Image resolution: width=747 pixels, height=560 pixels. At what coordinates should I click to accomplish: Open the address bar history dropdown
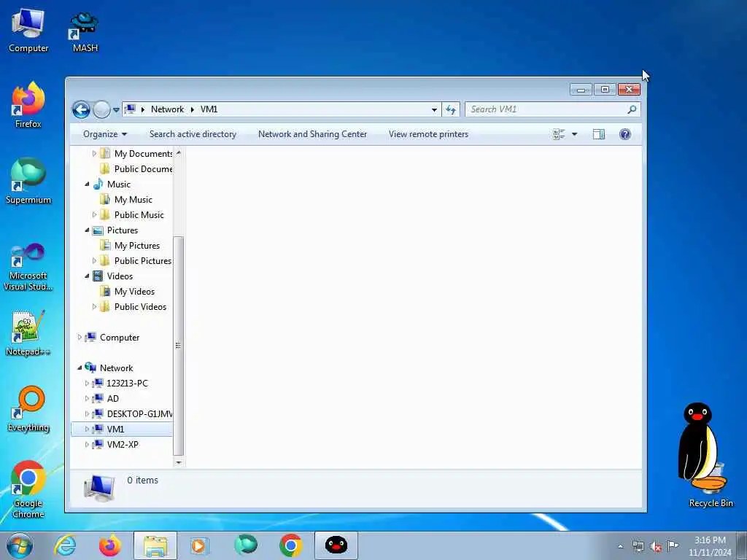434,109
